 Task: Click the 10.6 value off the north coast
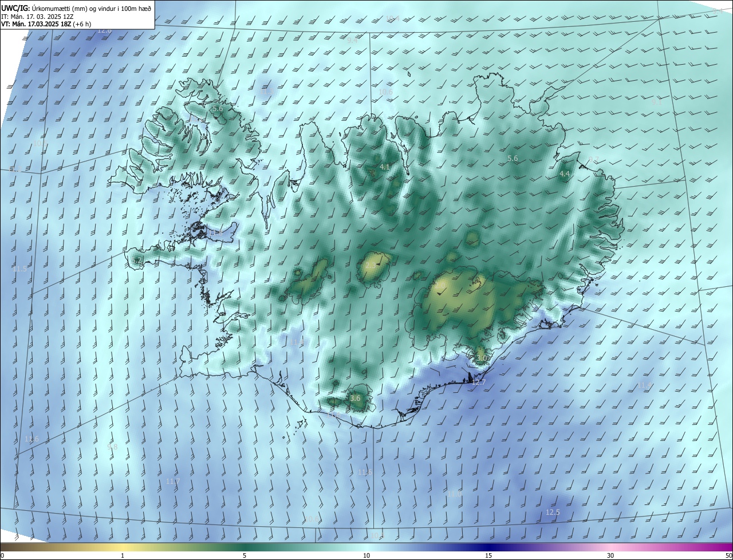(x=385, y=92)
